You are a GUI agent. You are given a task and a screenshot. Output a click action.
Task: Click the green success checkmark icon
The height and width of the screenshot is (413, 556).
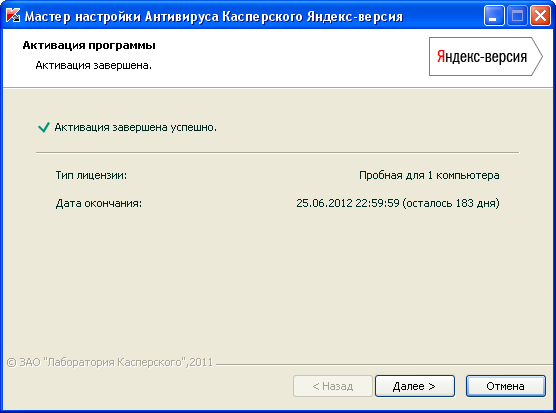coord(44,127)
